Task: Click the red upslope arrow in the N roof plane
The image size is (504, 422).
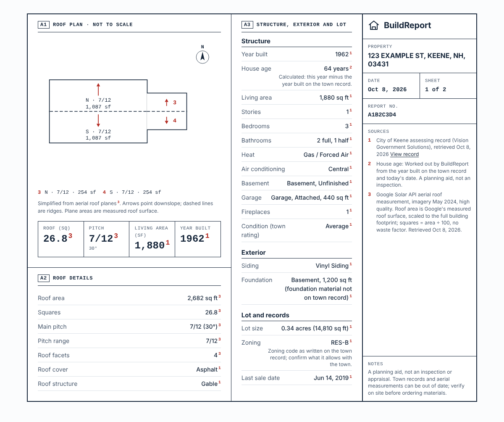Action: (x=98, y=89)
